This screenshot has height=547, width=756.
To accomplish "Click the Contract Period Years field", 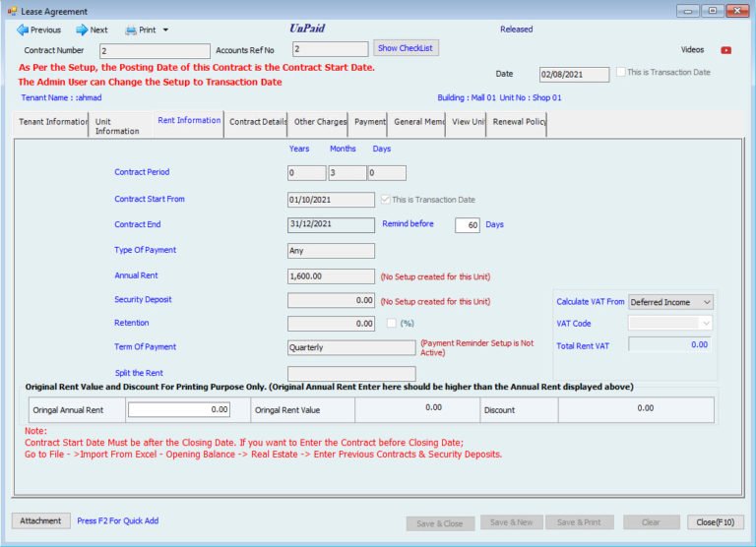I will point(307,173).
